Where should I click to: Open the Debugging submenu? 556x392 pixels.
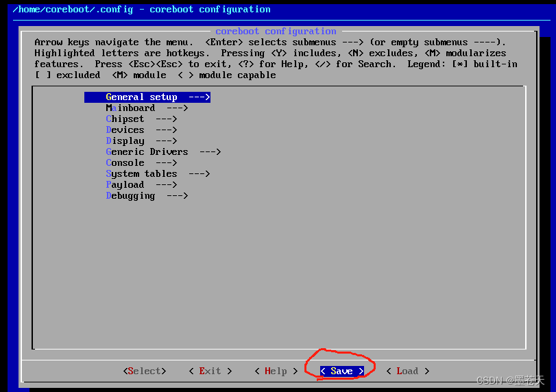(x=147, y=196)
